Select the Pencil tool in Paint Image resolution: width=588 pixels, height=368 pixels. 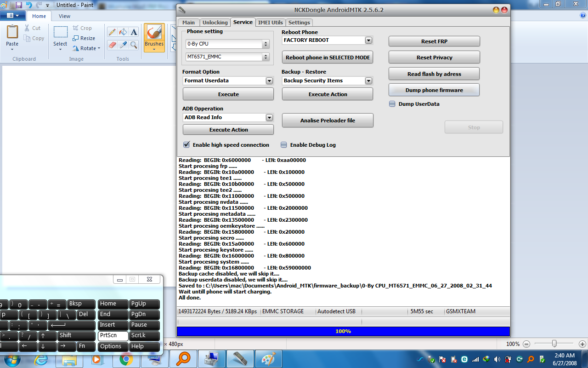pos(112,32)
